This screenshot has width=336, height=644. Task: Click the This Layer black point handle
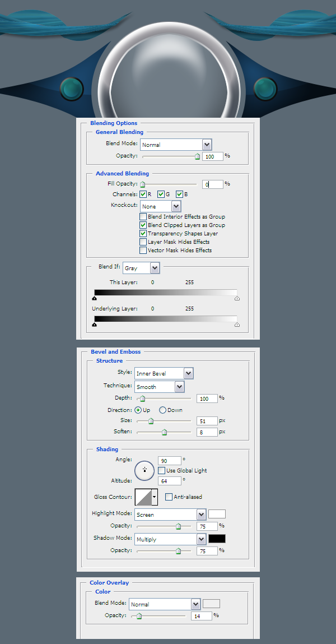pyautogui.click(x=94, y=298)
